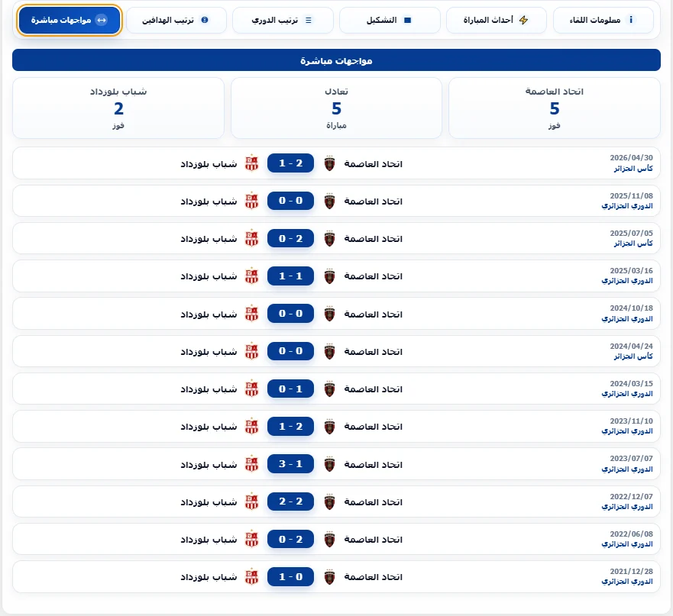Click CR Belouizdad crest in 2025/03/16 row
The image size is (673, 616).
pyautogui.click(x=251, y=276)
